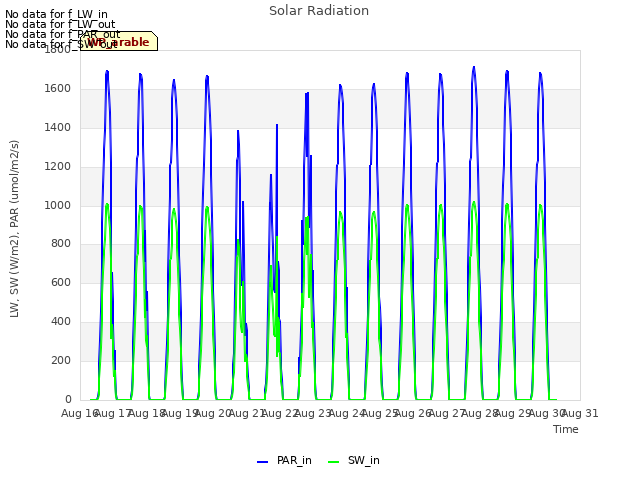
Task: Select the Solar Radiation chart title
Action: 319,11
